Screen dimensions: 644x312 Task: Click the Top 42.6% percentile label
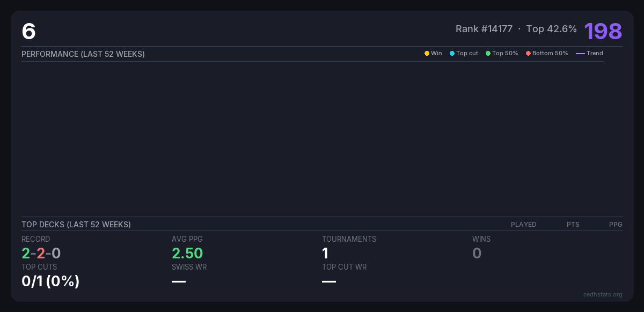pos(551,29)
